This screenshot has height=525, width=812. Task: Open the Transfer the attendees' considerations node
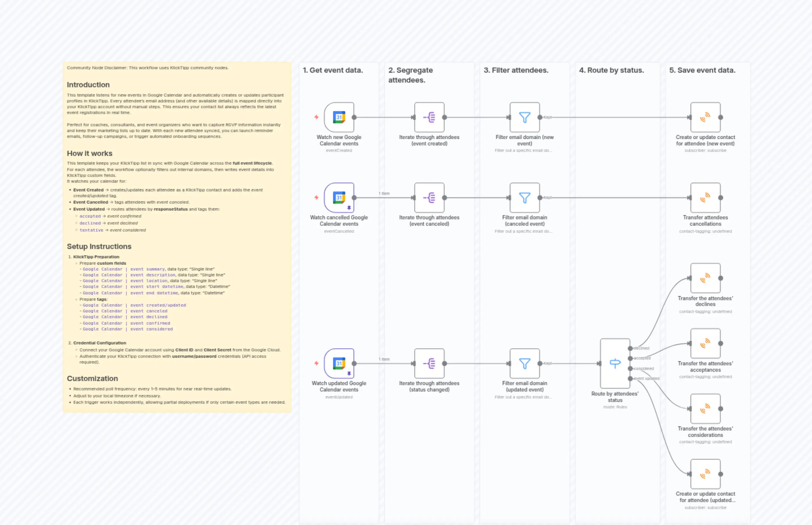point(705,408)
